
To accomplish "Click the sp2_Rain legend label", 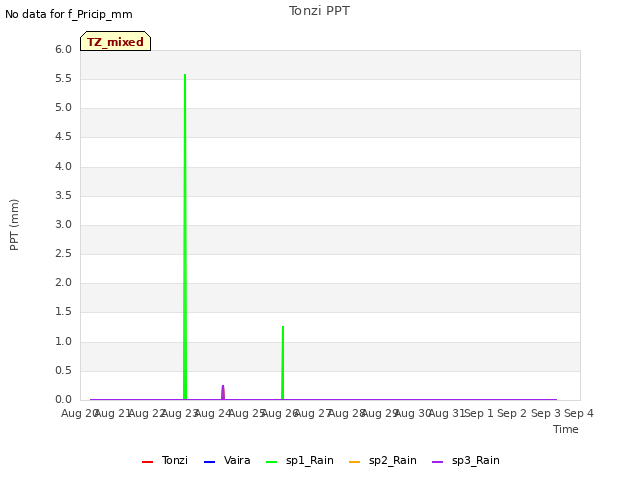I will [393, 460].
